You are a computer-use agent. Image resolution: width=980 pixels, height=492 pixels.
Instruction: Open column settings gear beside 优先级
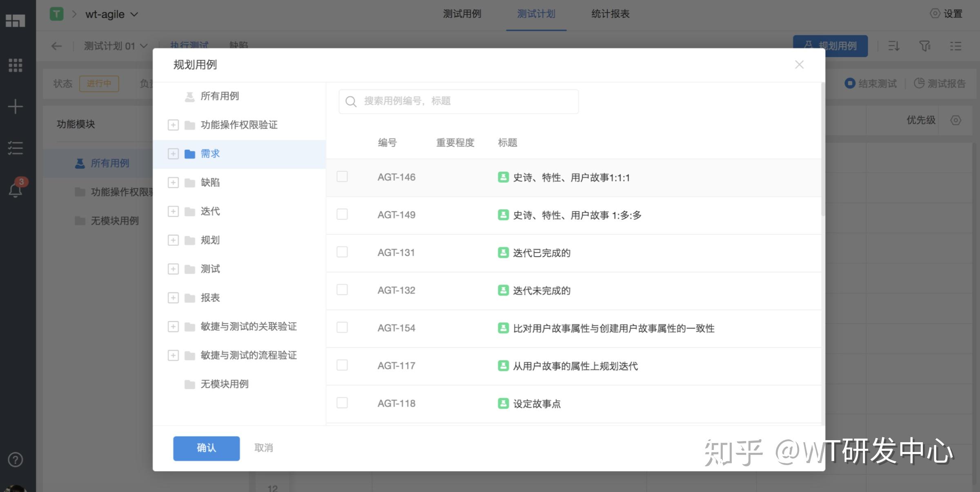pyautogui.click(x=956, y=120)
